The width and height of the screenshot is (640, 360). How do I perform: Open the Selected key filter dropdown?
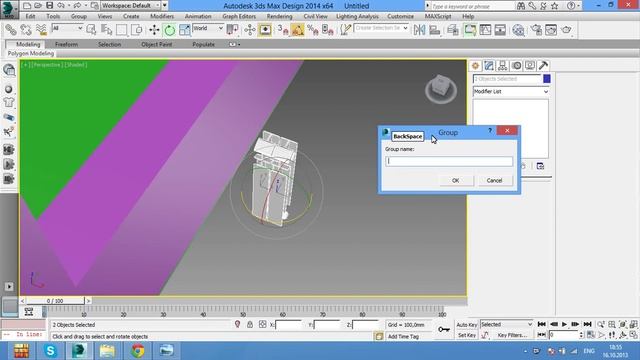(507, 324)
